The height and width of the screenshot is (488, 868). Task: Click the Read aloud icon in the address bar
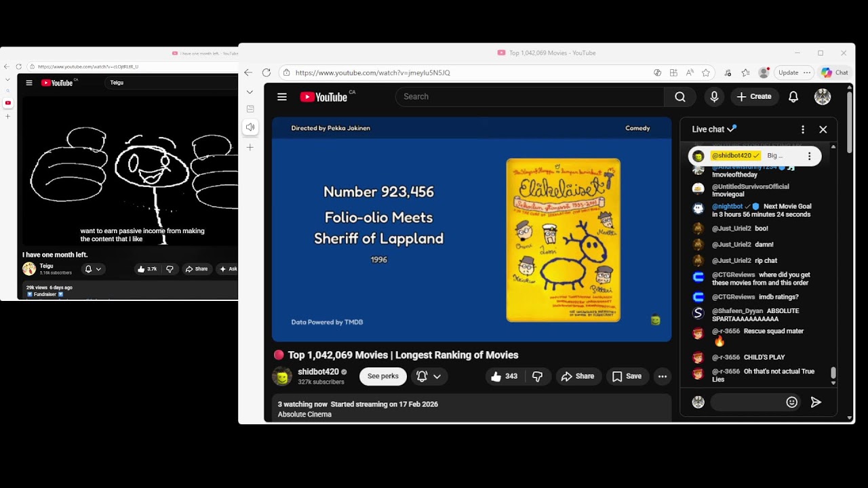(x=690, y=73)
